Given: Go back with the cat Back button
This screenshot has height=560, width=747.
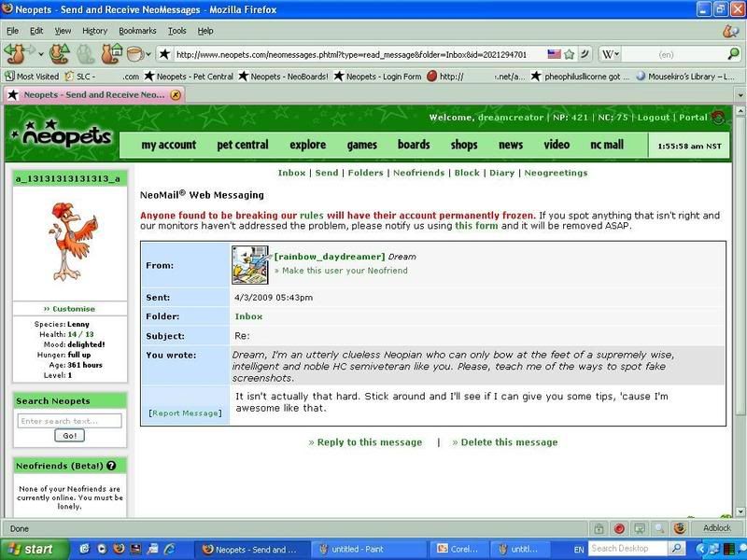Looking at the screenshot, I should pos(15,54).
